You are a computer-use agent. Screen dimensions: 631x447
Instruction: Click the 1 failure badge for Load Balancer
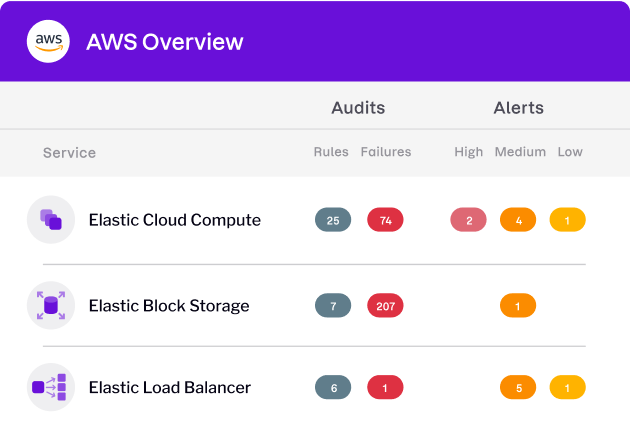pyautogui.click(x=385, y=387)
